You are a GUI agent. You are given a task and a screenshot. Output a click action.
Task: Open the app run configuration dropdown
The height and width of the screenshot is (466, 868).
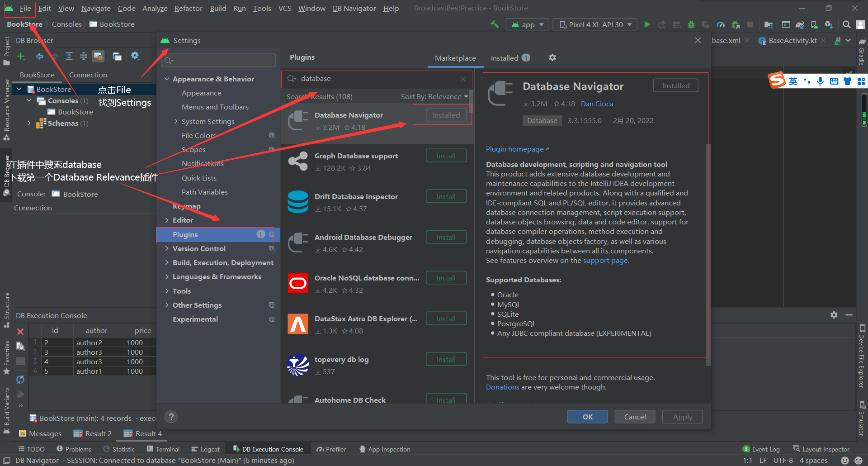click(x=528, y=24)
